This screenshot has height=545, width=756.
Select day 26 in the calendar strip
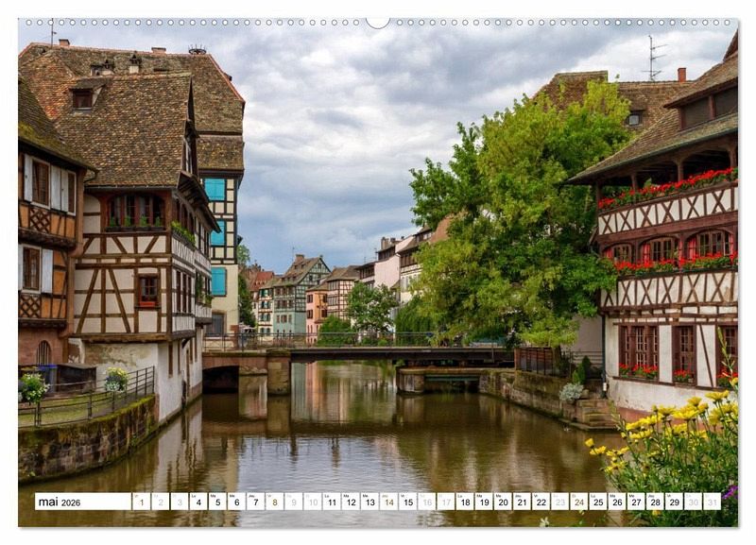point(618,502)
